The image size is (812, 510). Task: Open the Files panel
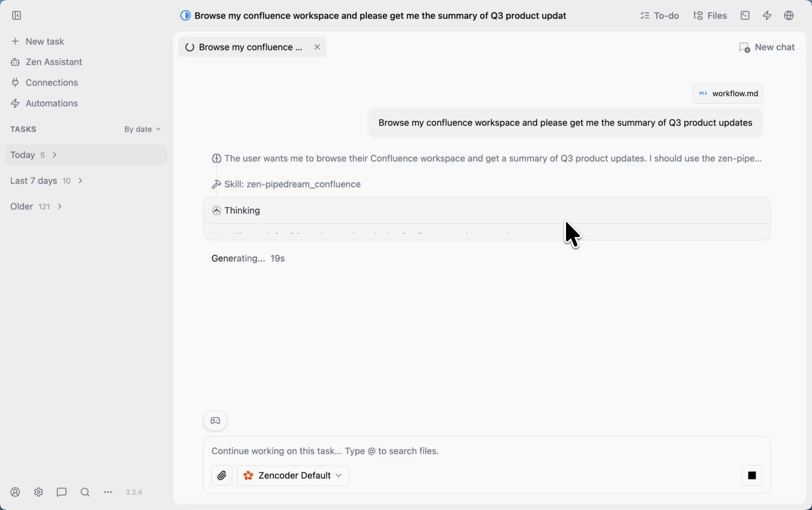[x=710, y=16]
